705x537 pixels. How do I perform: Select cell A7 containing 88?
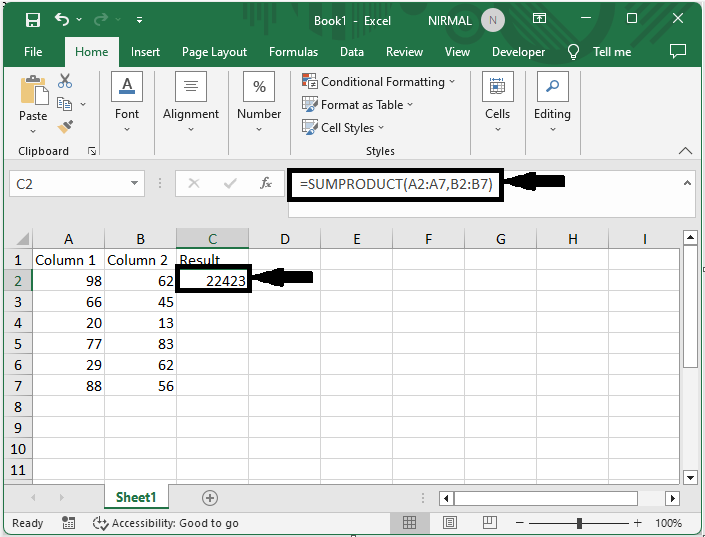[x=68, y=386]
